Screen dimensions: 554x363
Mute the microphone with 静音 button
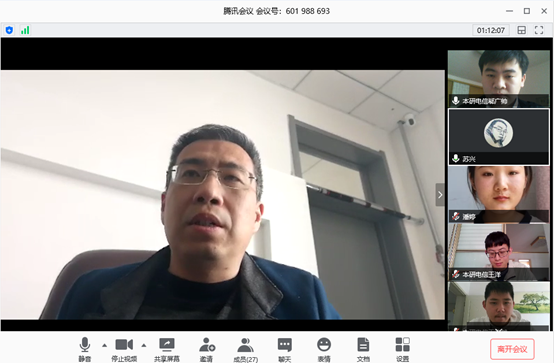(85, 349)
